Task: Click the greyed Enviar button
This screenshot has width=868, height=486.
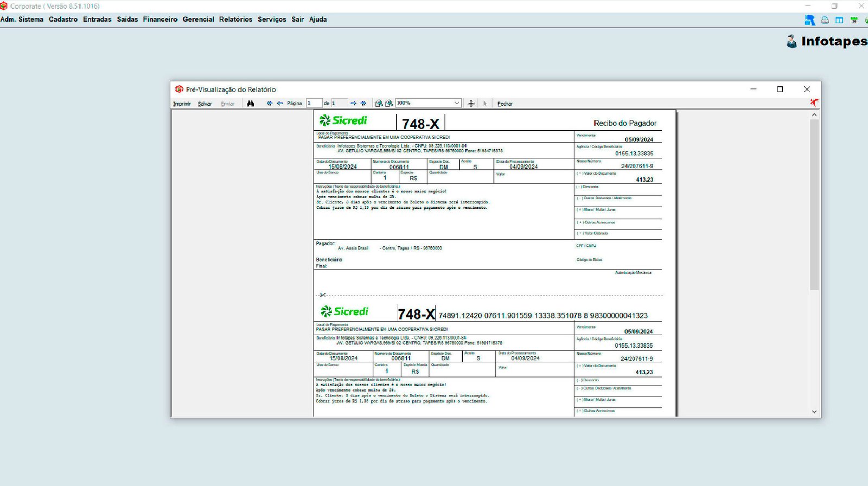Action: coord(227,104)
